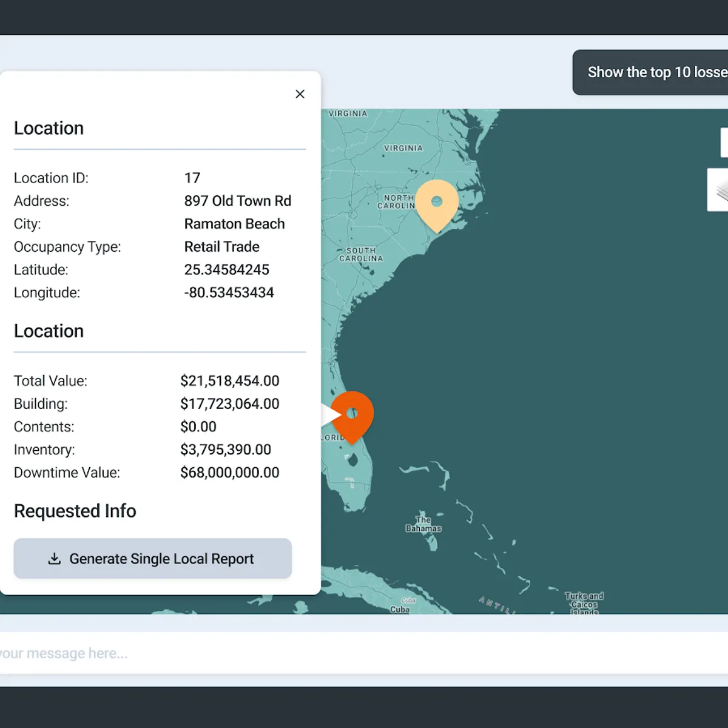The height and width of the screenshot is (728, 728).
Task: Click the Total Value $21,518,454.00
Action: (230, 381)
